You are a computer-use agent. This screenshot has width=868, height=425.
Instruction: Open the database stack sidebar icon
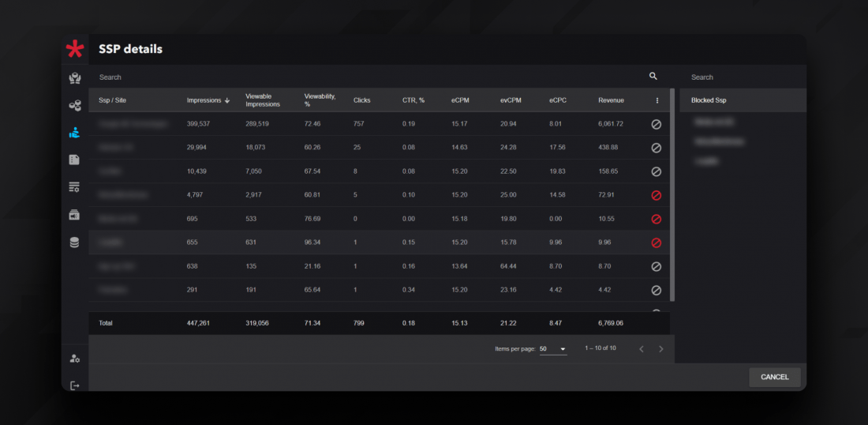tap(75, 243)
